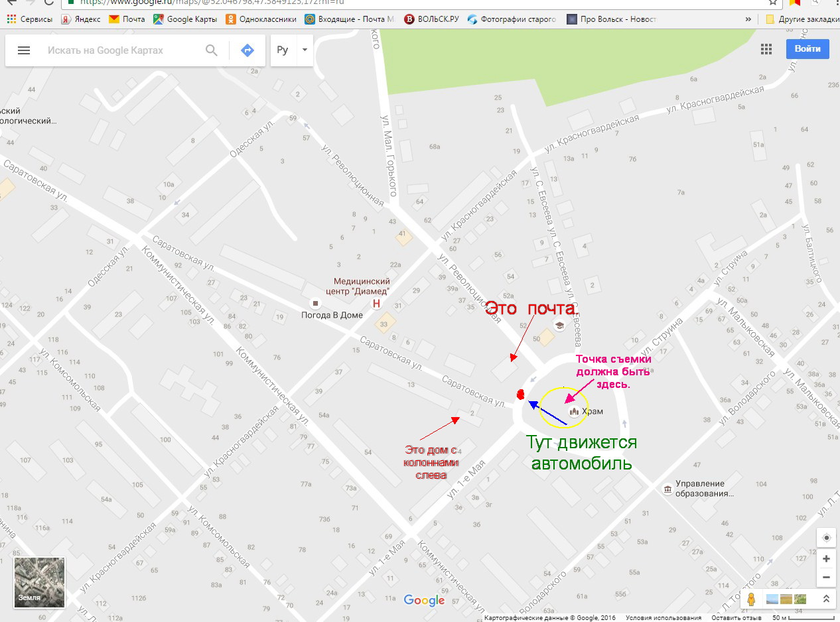Click house number 236 on the map
This screenshot has width=840, height=622.
[833, 86]
